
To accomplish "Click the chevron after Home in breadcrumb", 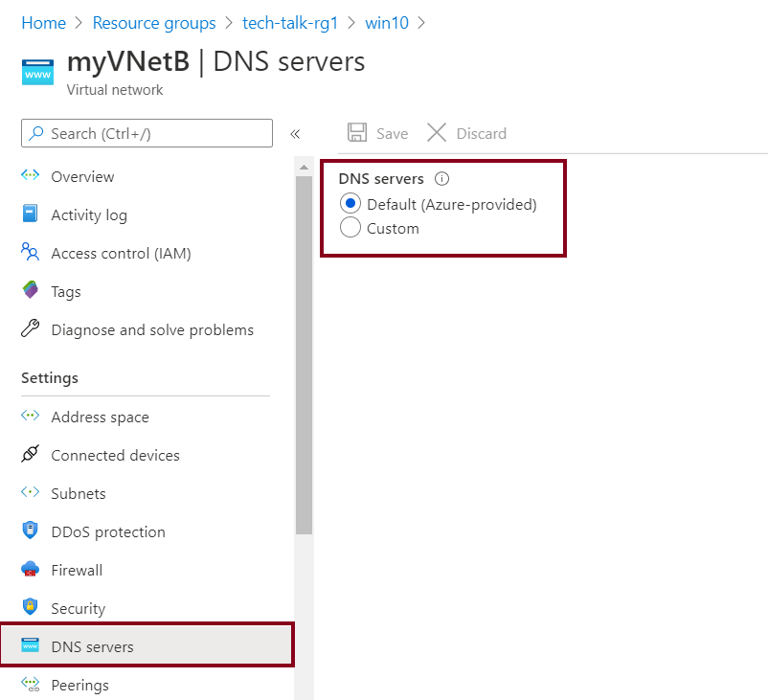I will click(x=79, y=23).
